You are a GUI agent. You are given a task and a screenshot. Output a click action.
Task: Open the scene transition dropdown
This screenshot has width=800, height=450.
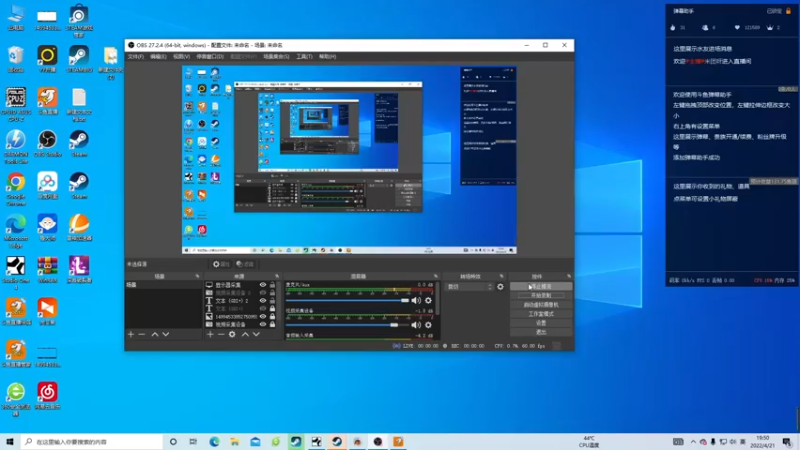[x=469, y=287]
